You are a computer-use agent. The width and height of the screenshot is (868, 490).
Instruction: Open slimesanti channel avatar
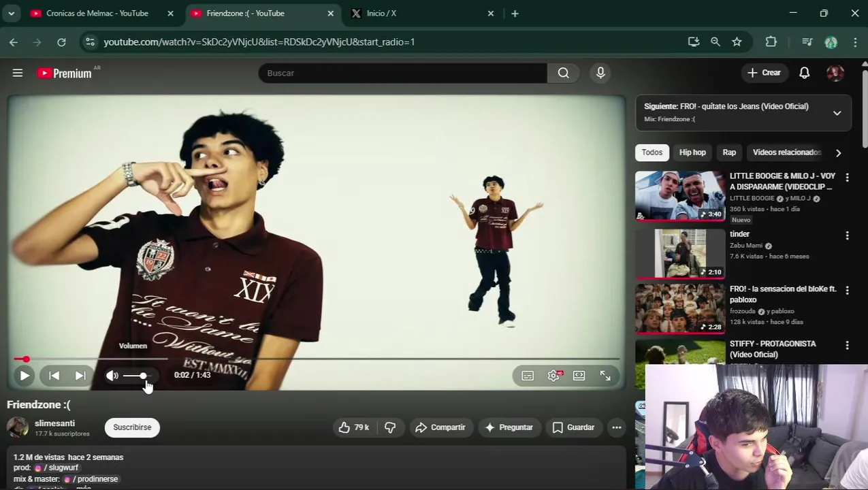click(17, 427)
